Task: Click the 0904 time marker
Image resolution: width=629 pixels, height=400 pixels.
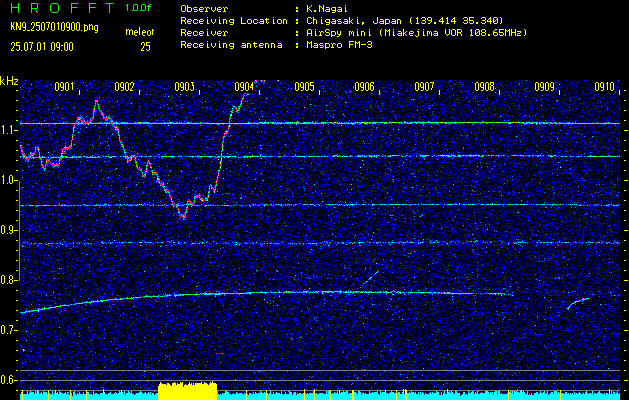Action: 244,87
